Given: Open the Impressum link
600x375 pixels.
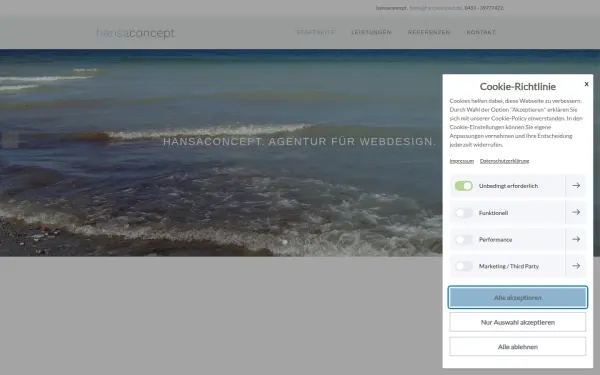Looking at the screenshot, I should (461, 161).
